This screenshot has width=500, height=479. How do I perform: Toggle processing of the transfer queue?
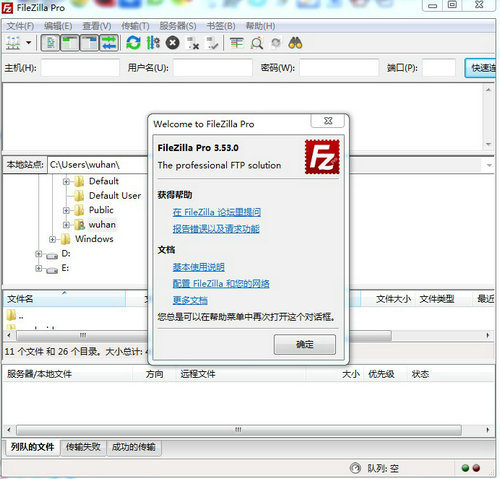pyautogui.click(x=153, y=43)
